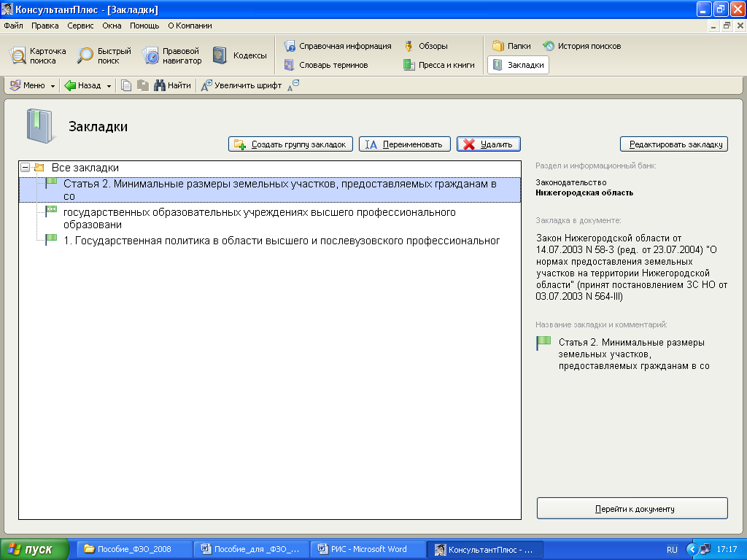Click Найти with binoculars icon
The height and width of the screenshot is (560, 747).
pyautogui.click(x=172, y=86)
